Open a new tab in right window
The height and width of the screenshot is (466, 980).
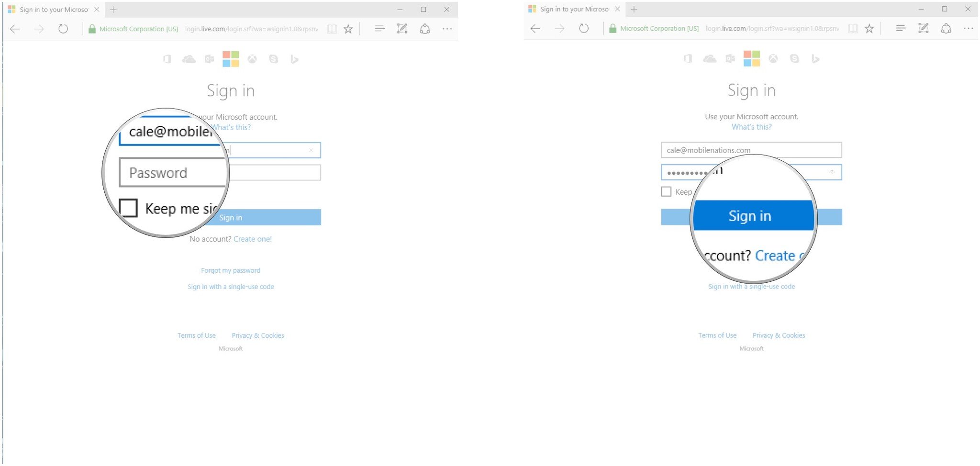[634, 9]
